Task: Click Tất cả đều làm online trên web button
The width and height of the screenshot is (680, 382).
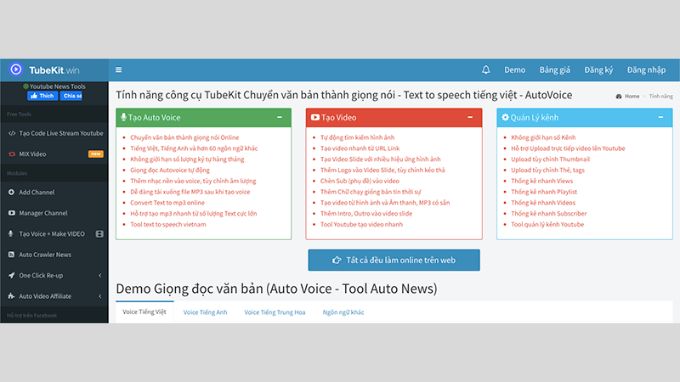Action: pyautogui.click(x=394, y=260)
